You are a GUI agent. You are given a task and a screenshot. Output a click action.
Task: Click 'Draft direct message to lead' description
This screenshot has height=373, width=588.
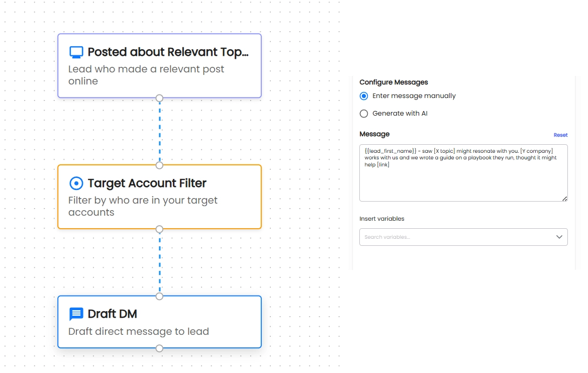pos(138,332)
